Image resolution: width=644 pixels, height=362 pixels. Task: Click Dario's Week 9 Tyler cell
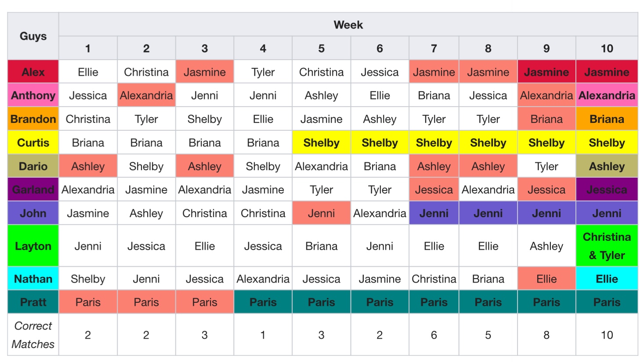tap(546, 166)
